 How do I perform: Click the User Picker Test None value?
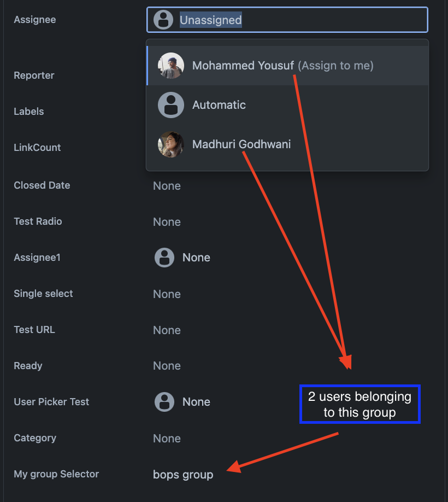pyautogui.click(x=196, y=402)
